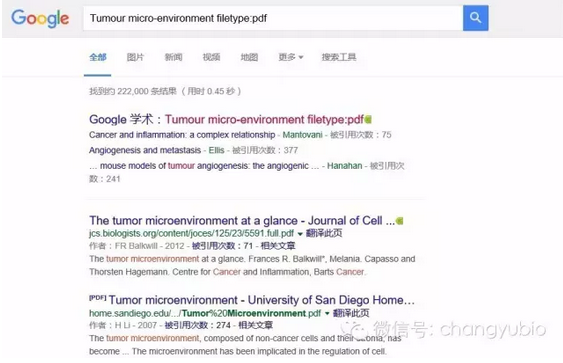Open the Google logo homepage link
The height and width of the screenshot is (363, 563).
tap(40, 18)
